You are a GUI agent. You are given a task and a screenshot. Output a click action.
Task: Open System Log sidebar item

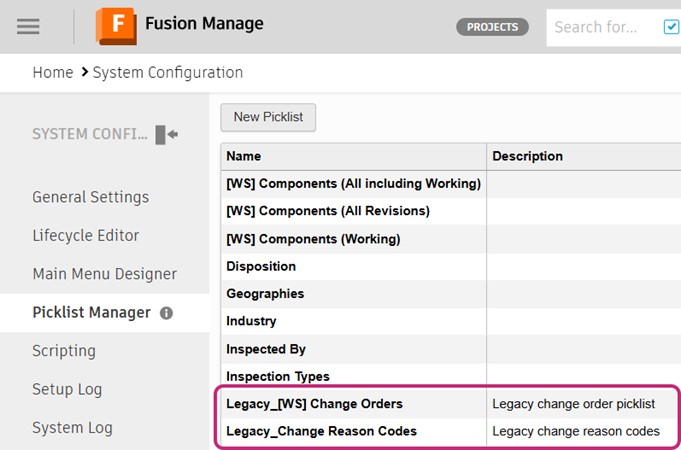[x=72, y=428]
